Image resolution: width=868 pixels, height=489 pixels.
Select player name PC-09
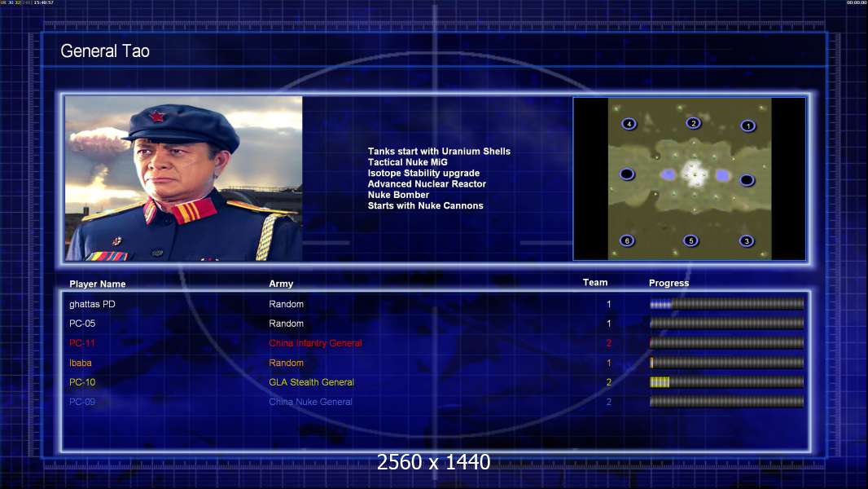click(82, 402)
